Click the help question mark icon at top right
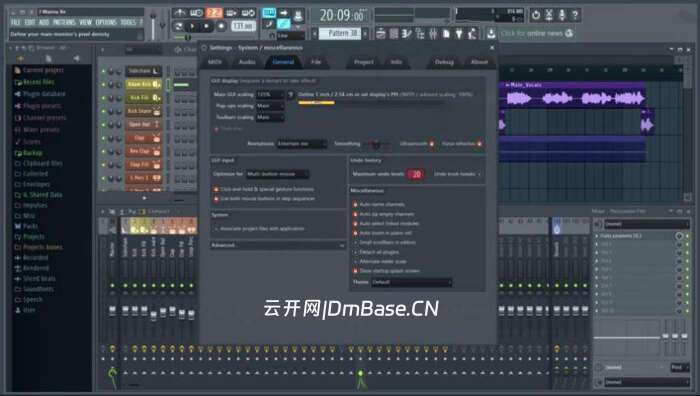The height and width of the screenshot is (396, 700). click(x=575, y=15)
